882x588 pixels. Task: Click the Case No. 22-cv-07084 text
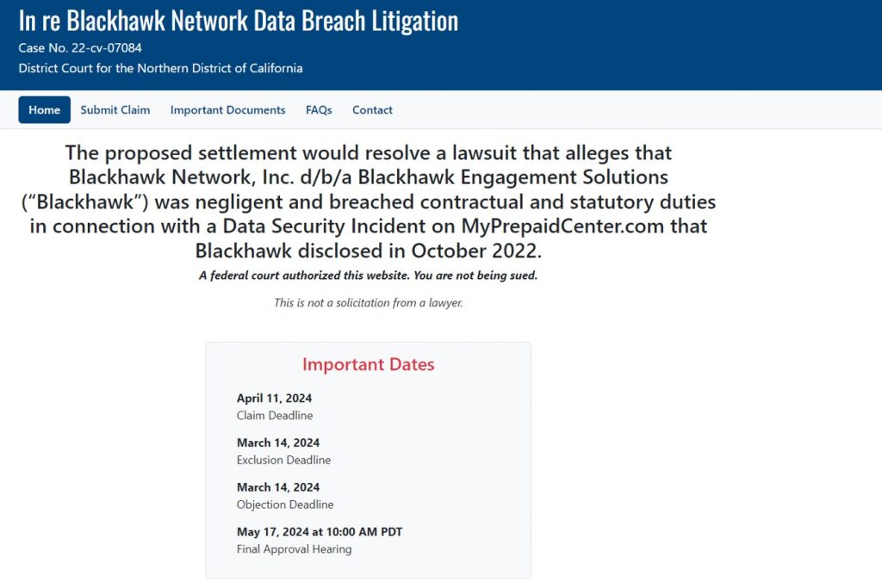tap(80, 48)
